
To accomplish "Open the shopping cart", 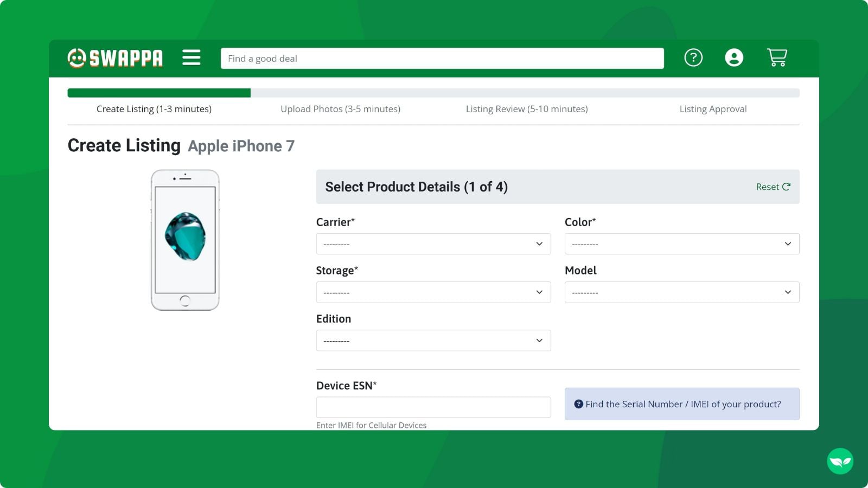I will point(777,57).
